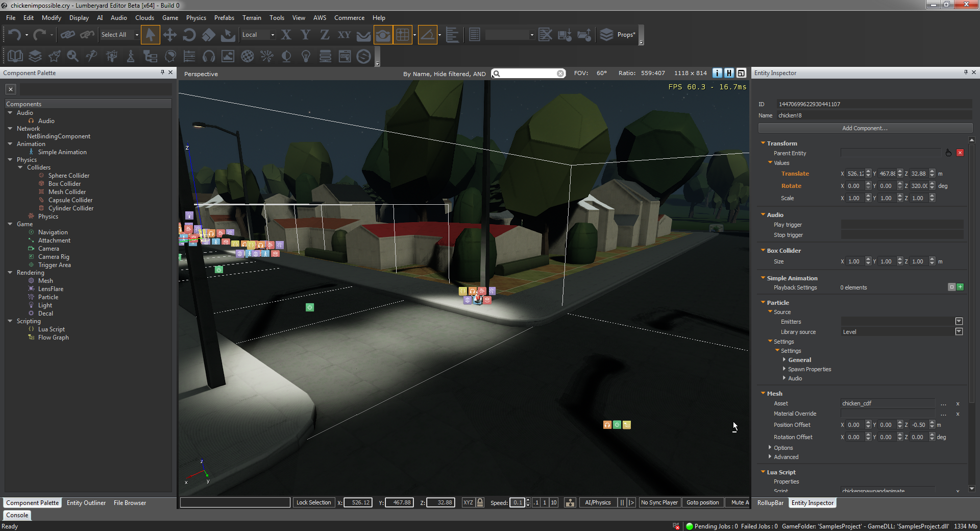Lock movement to the XY plane
The image size is (980, 531).
point(345,35)
